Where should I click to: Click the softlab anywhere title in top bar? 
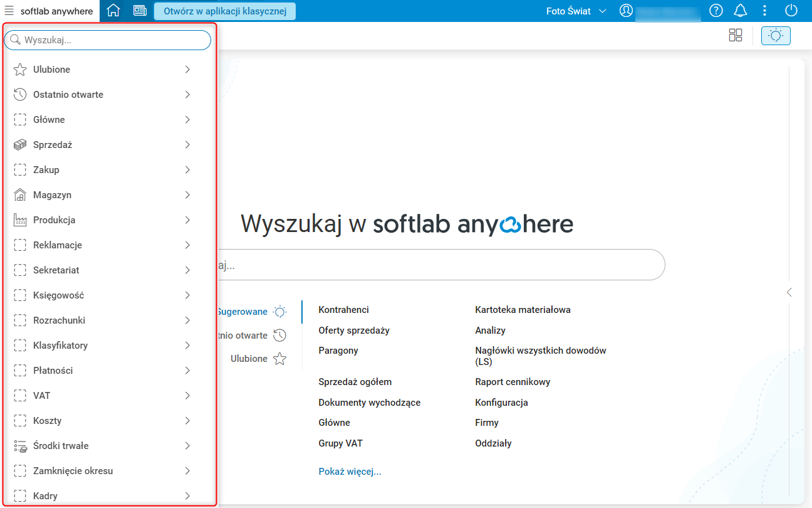pos(56,11)
